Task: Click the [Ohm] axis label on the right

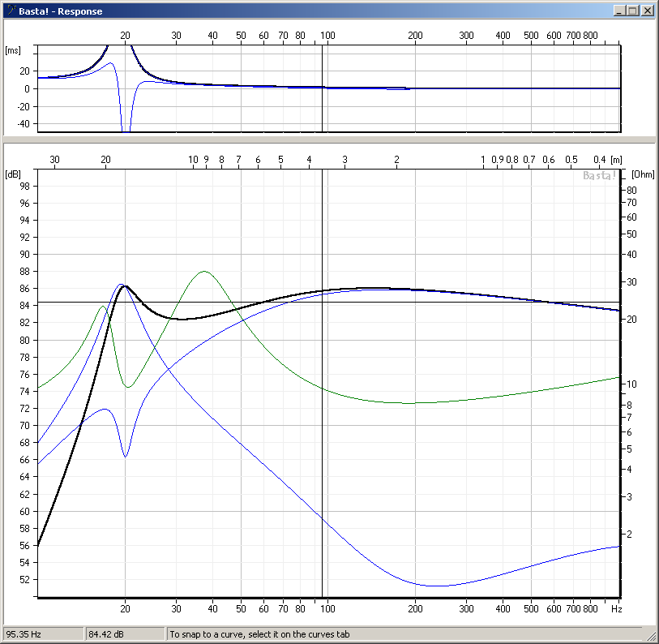Action: (x=642, y=174)
